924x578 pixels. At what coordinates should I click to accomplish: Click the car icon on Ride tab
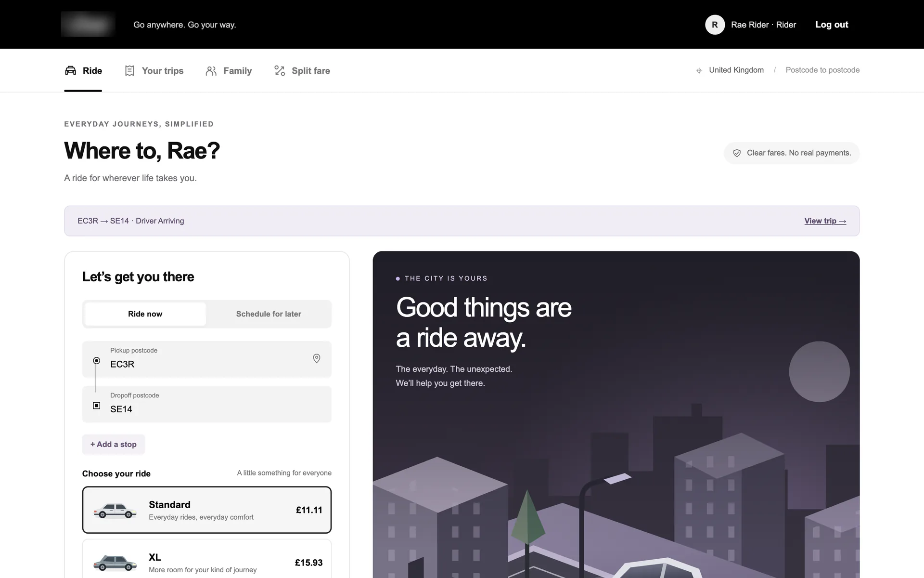pyautogui.click(x=71, y=71)
